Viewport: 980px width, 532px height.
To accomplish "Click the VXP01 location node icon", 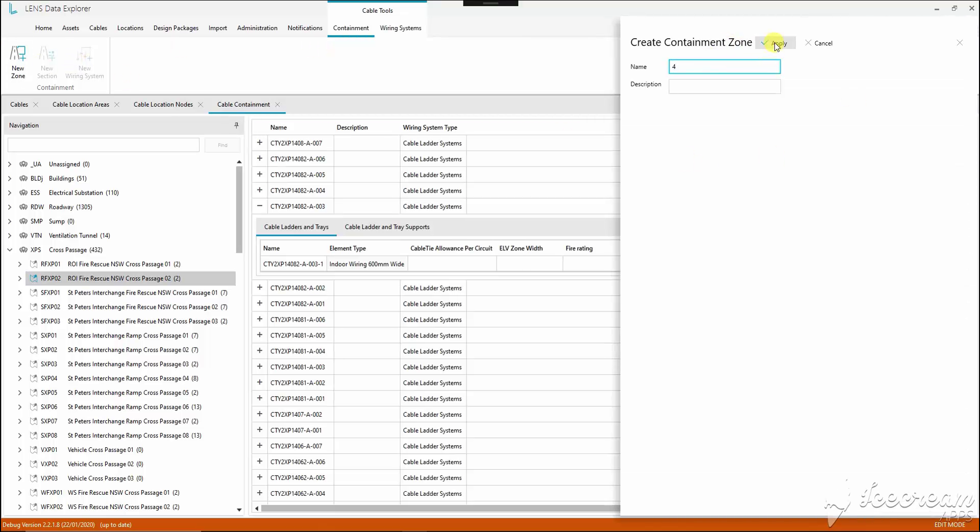I will [x=34, y=450].
